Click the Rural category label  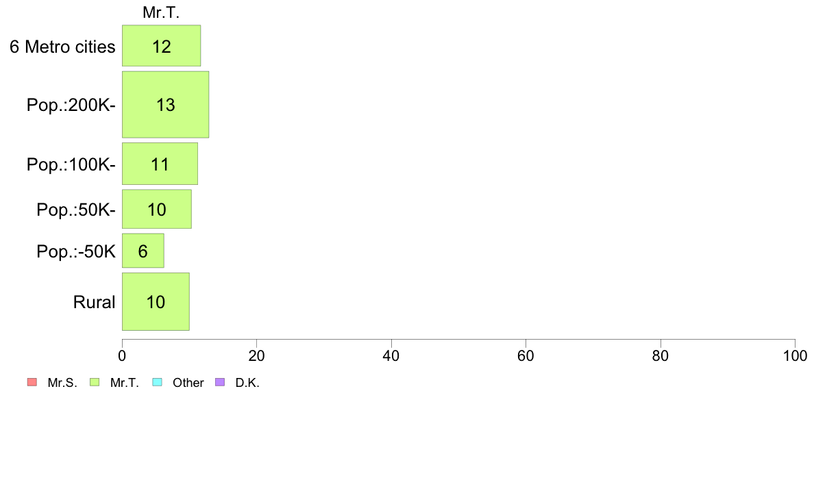pyautogui.click(x=94, y=302)
